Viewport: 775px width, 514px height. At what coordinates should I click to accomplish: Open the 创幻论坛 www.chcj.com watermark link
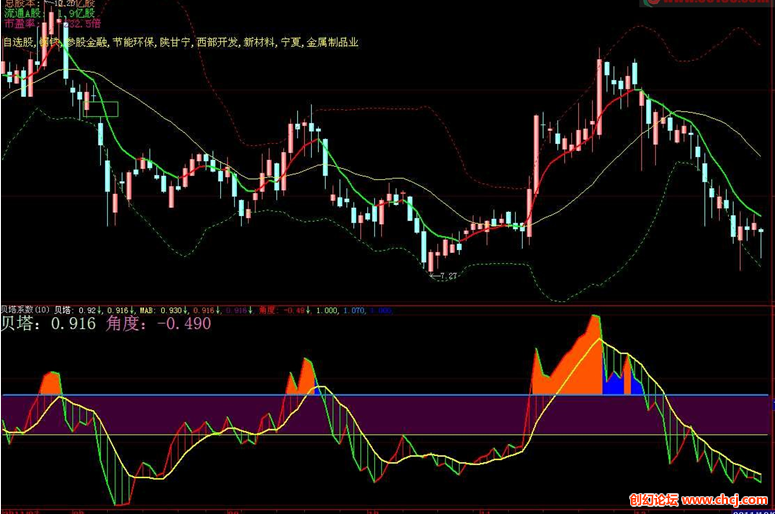pos(700,500)
